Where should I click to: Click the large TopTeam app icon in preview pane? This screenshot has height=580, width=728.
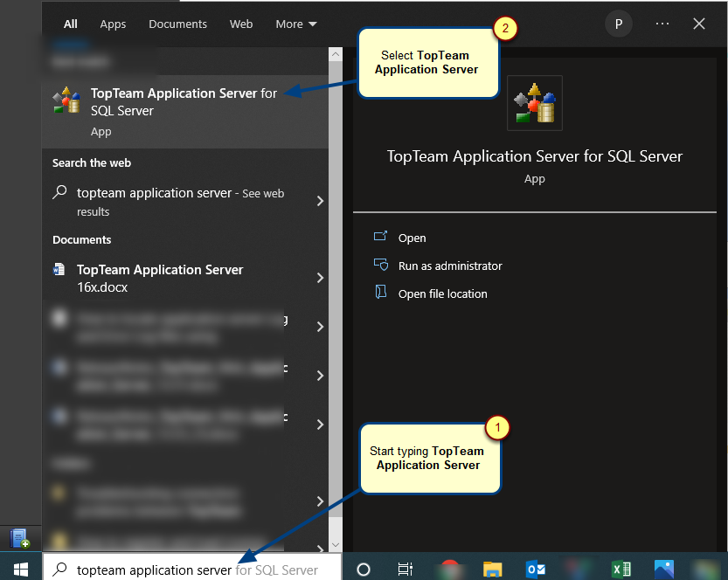534,103
